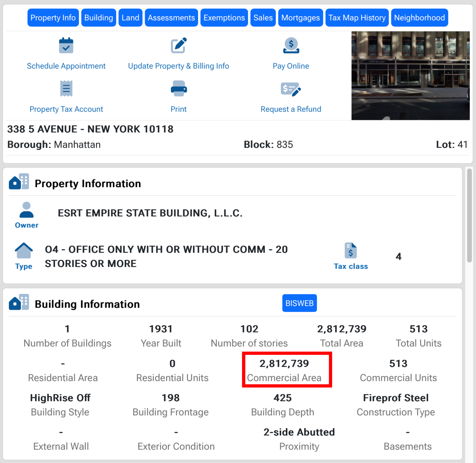This screenshot has height=463, width=476.
Task: Click the Property Tax Account receipt icon
Action: tap(66, 89)
